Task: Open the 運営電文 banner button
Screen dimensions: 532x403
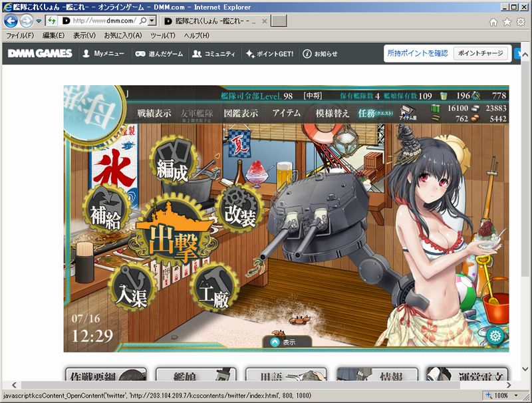Action: [467, 374]
